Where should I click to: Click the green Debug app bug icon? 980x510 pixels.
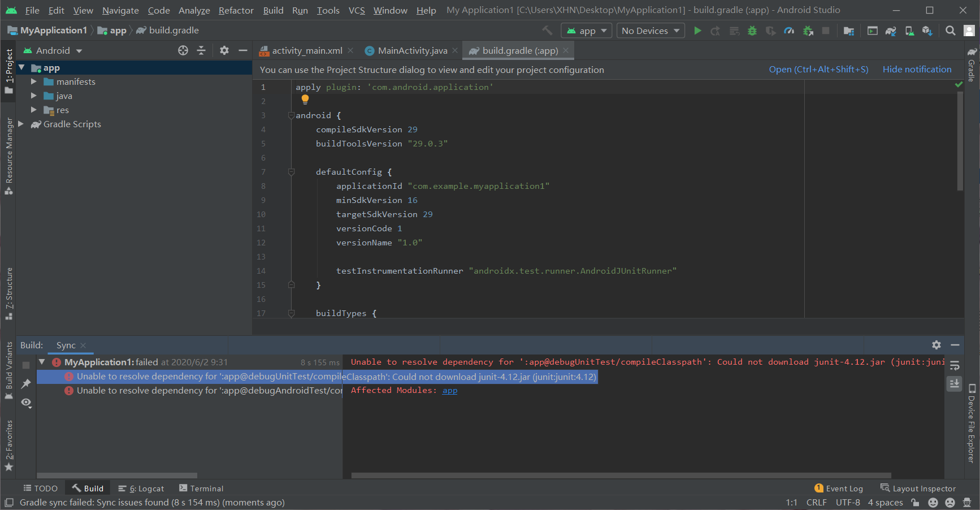(752, 31)
